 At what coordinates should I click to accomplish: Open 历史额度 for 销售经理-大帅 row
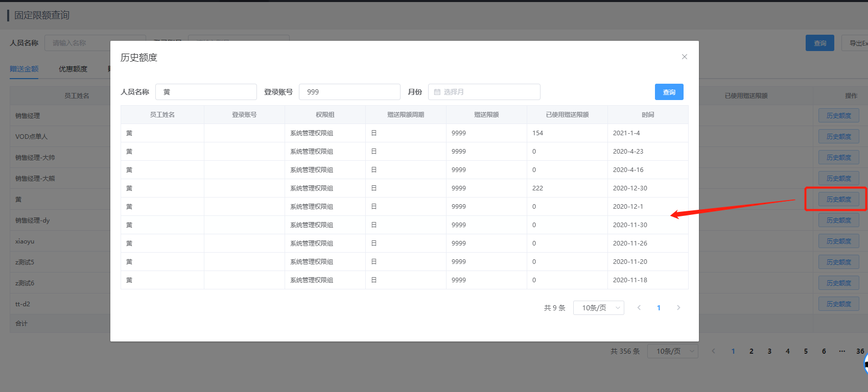[839, 157]
